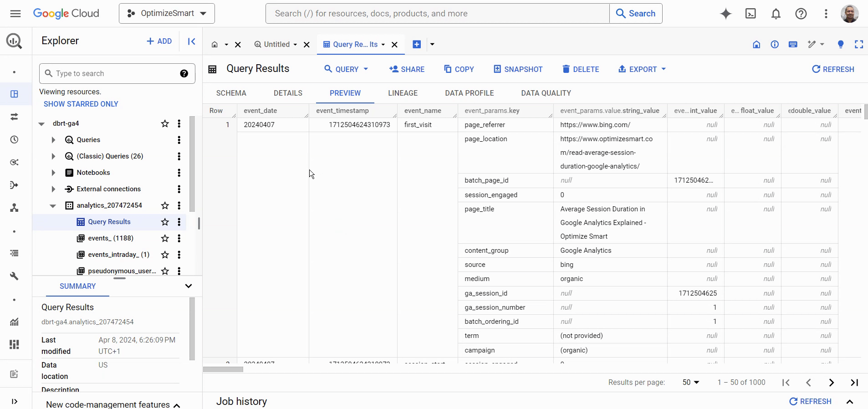The height and width of the screenshot is (409, 868).
Task: Open the next page of results
Action: tap(831, 383)
